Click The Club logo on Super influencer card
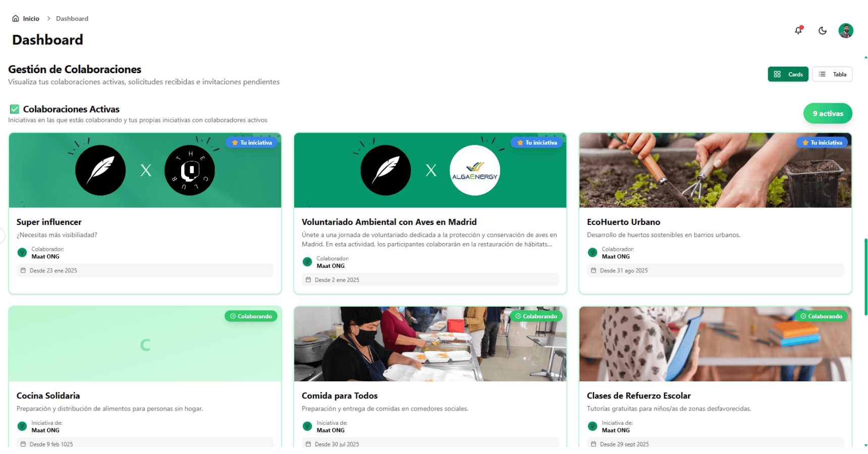The height and width of the screenshot is (454, 868). coord(190,171)
